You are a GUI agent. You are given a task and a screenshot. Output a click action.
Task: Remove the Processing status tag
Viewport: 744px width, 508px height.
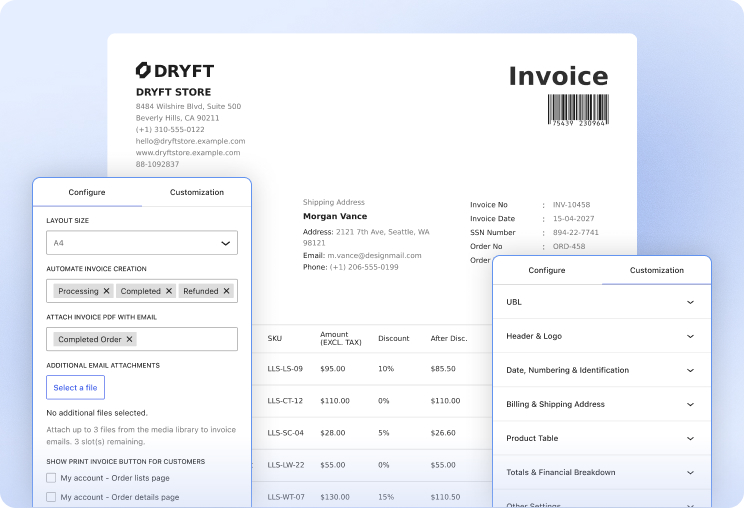(106, 291)
